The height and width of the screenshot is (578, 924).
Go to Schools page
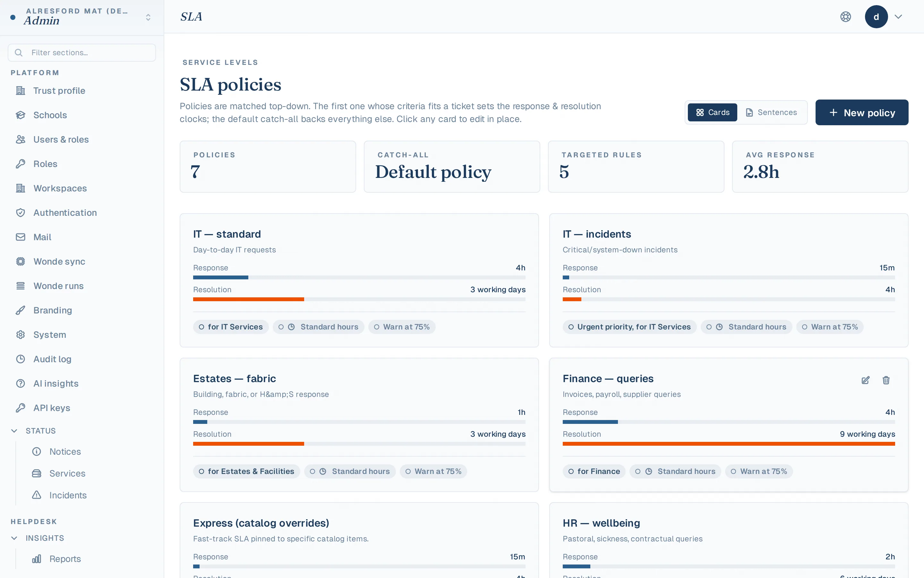coord(82,115)
